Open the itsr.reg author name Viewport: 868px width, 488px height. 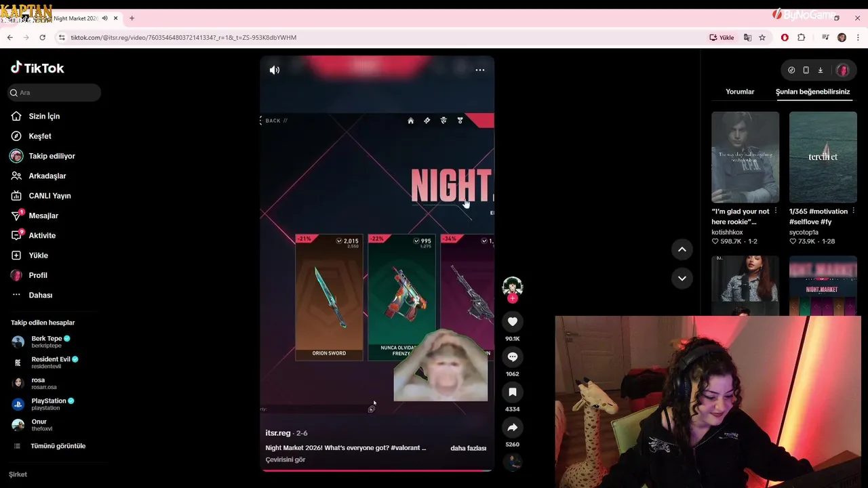point(278,433)
